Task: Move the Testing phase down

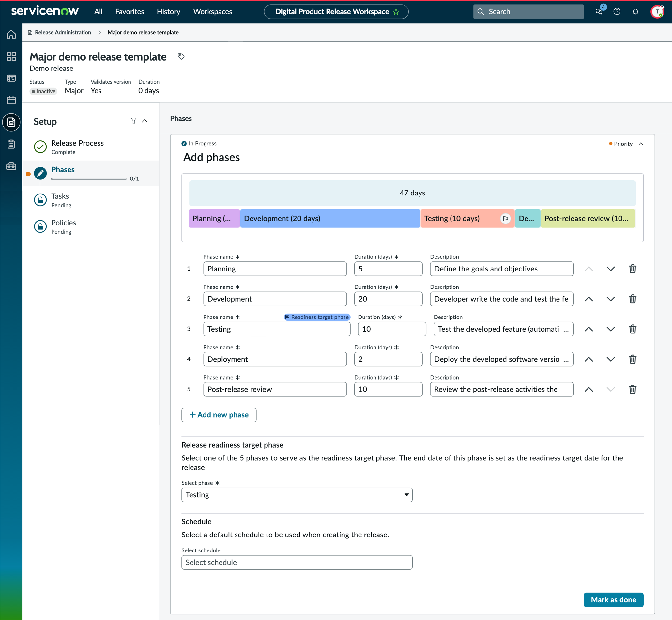Action: [611, 329]
